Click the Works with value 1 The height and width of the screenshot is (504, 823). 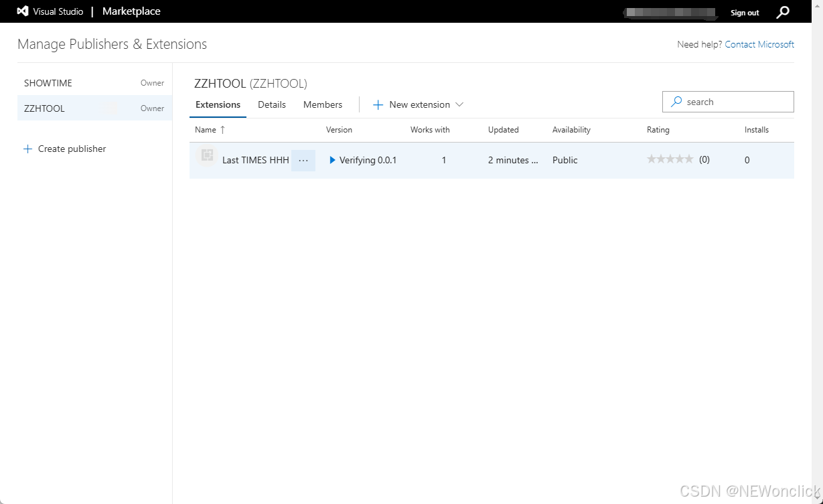[444, 160]
